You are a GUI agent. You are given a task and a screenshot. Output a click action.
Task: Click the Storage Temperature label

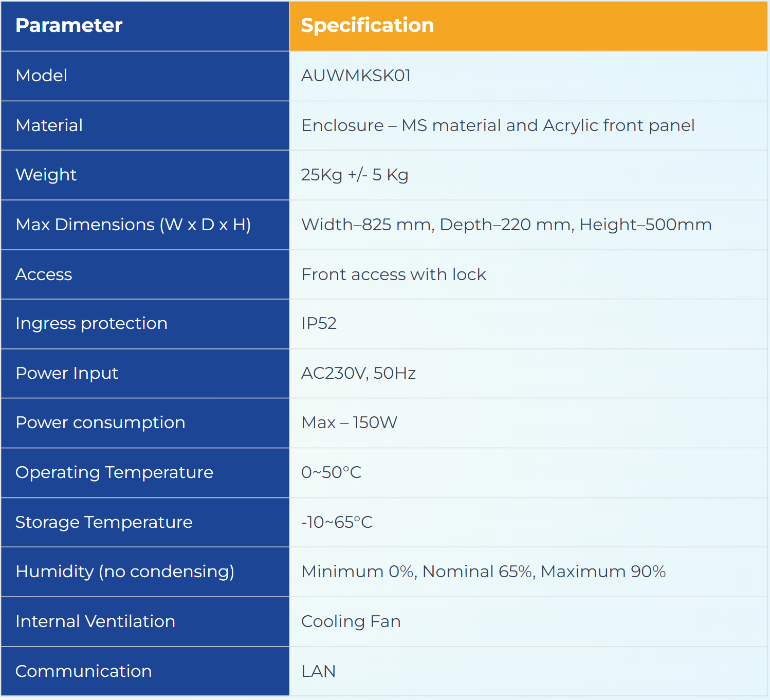[x=104, y=522]
